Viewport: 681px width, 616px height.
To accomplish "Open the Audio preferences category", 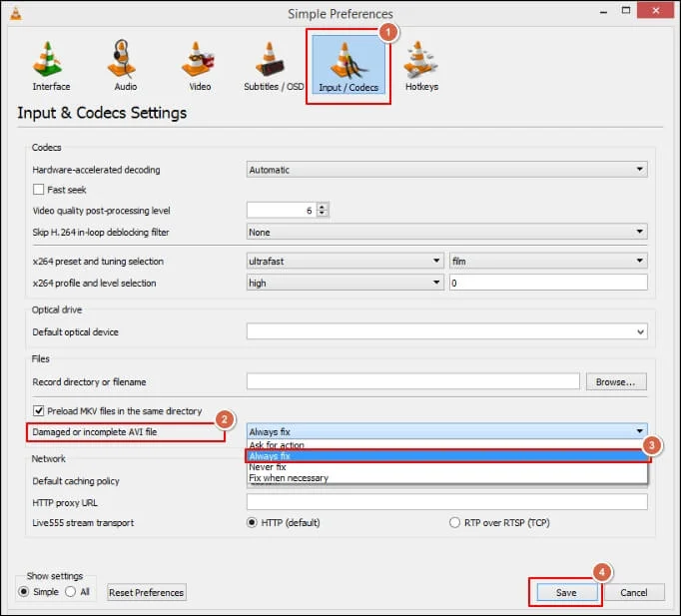I will click(125, 66).
